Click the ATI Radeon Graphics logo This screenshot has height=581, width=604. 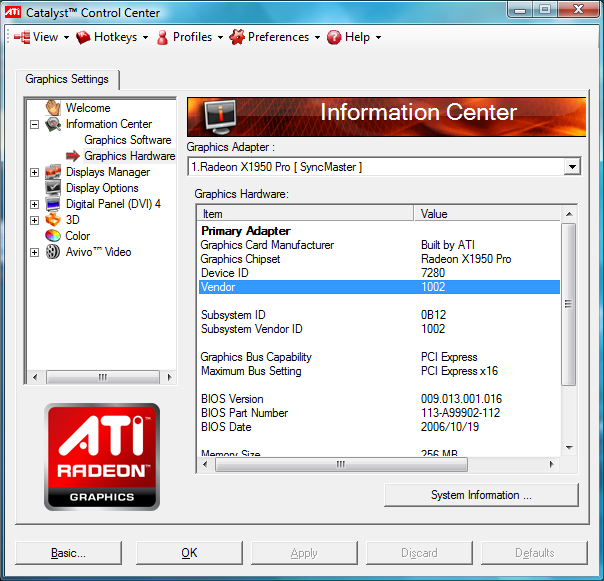pos(102,457)
